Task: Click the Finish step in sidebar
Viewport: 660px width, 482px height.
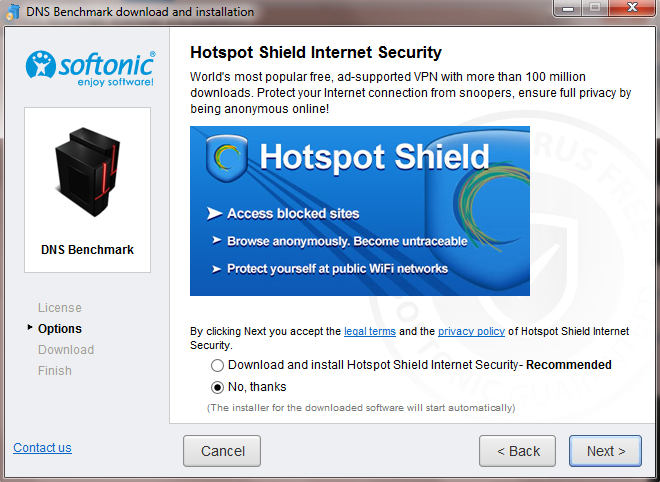Action: pos(55,371)
